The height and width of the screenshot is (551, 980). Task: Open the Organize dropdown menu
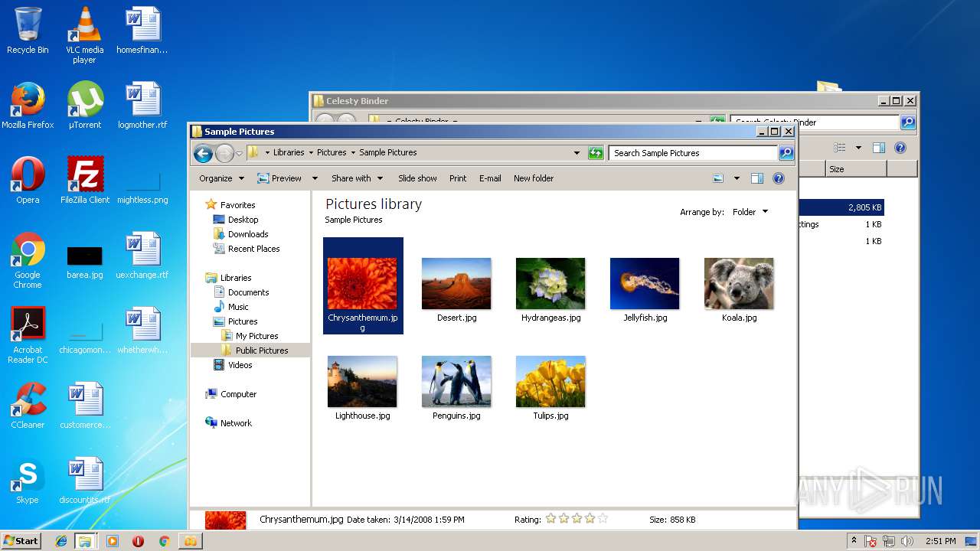pos(222,178)
